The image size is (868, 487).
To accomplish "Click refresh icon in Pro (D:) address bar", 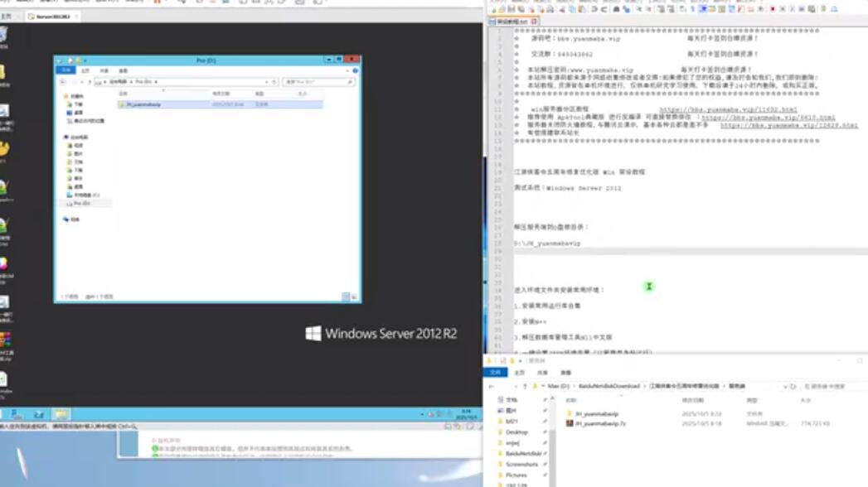I will coord(274,82).
